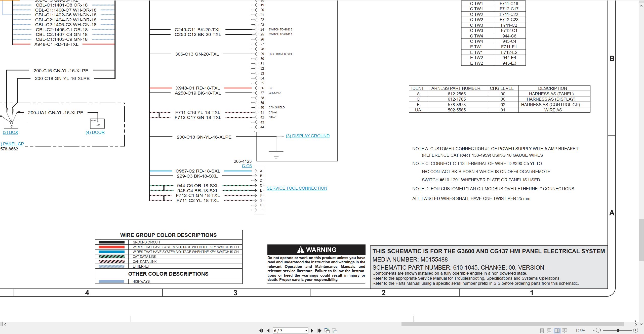Go to the next page
Viewport: 644px width, 334px height.
(x=312, y=330)
